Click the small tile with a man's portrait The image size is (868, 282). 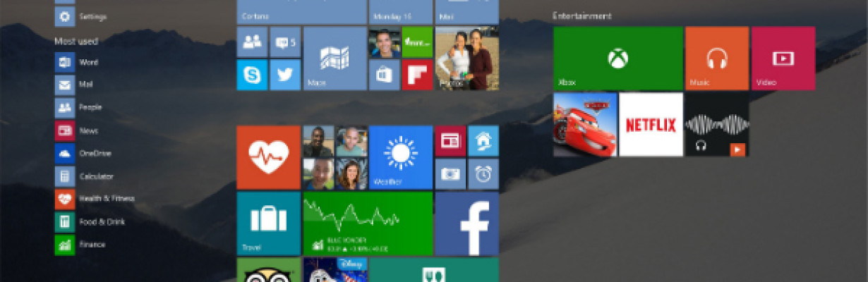[x=385, y=42]
